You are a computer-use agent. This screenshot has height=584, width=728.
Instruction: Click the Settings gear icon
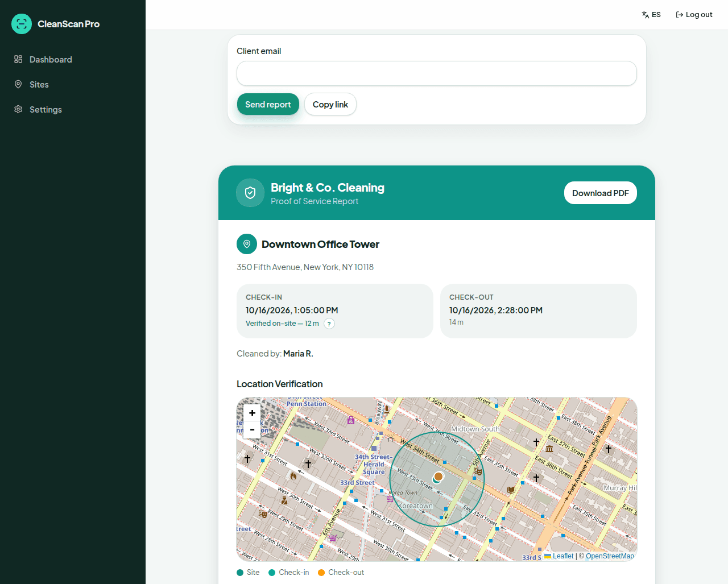click(x=18, y=109)
